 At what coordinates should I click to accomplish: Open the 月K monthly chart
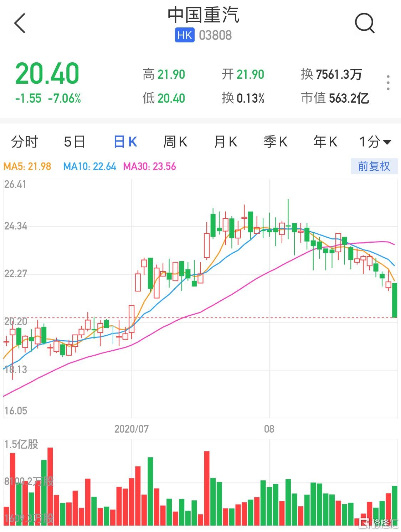(225, 142)
